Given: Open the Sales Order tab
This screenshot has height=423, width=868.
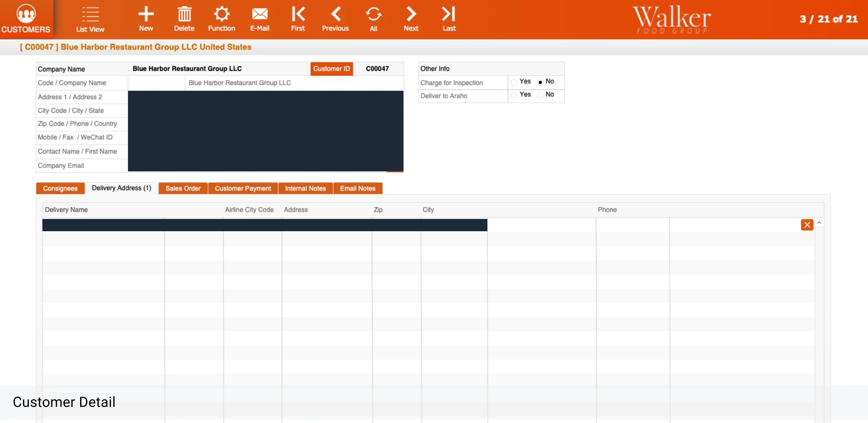Looking at the screenshot, I should [183, 188].
